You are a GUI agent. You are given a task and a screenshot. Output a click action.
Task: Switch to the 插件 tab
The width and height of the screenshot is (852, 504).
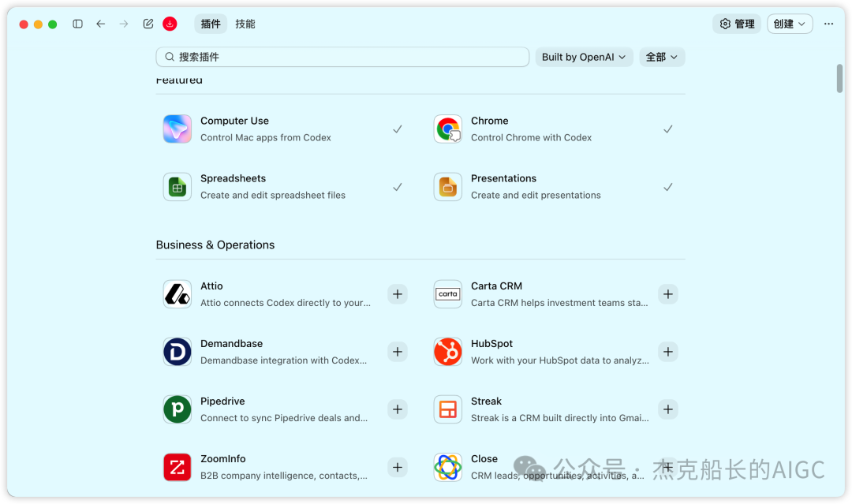point(211,24)
